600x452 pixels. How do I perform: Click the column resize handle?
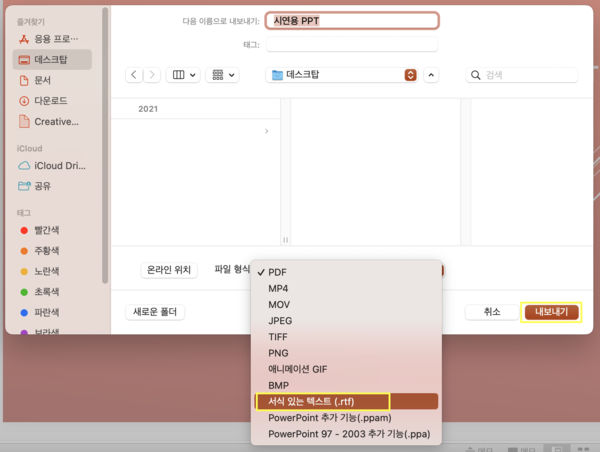click(285, 240)
